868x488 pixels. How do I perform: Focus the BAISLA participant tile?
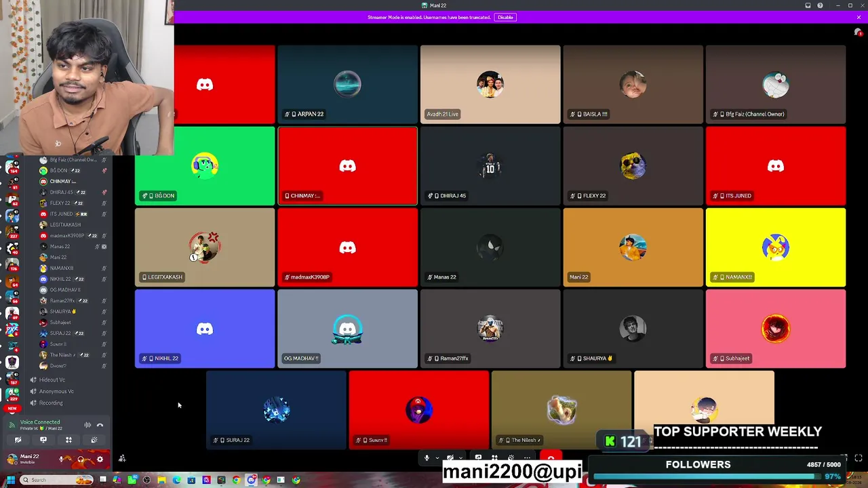[633, 85]
